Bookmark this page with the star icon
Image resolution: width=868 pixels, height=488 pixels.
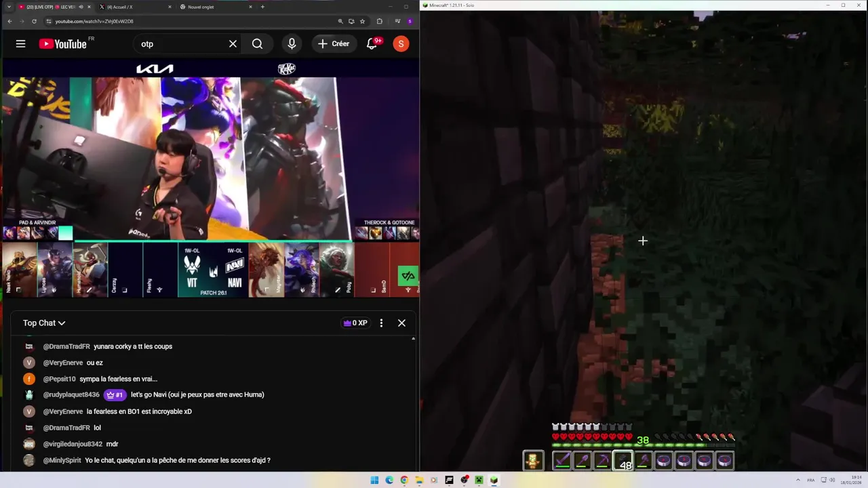[362, 22]
